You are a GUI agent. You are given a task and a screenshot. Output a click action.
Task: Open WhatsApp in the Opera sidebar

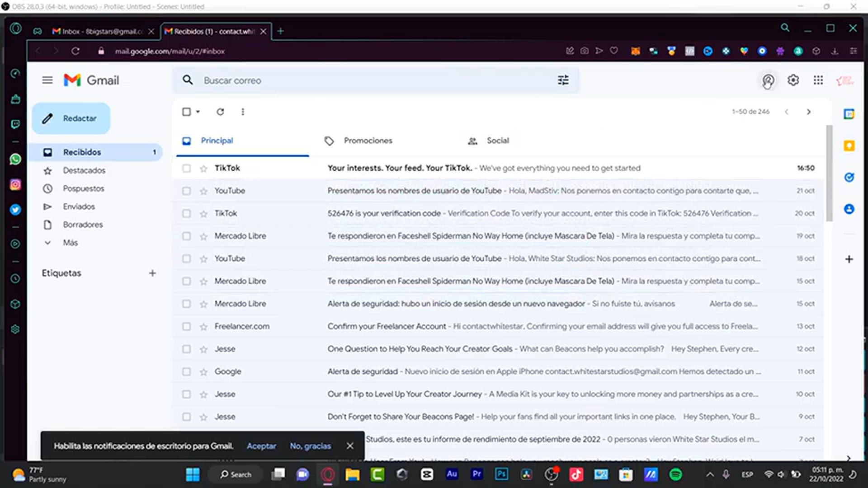coord(15,159)
